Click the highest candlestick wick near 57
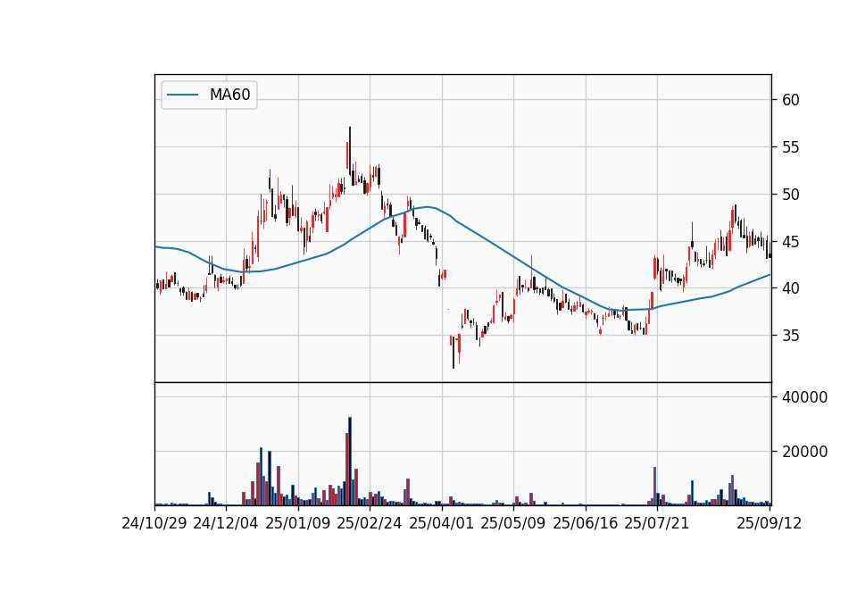This screenshot has width=857, height=616. tap(350, 152)
